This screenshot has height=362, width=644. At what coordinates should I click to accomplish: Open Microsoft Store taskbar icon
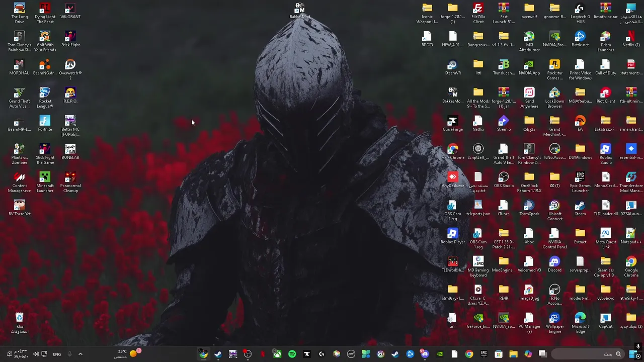499,354
